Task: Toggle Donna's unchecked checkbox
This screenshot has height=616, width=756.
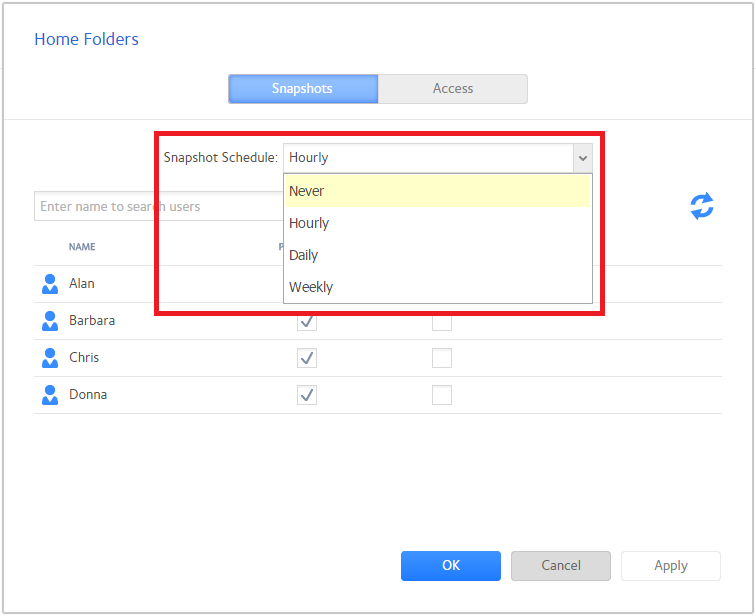Action: [x=442, y=395]
